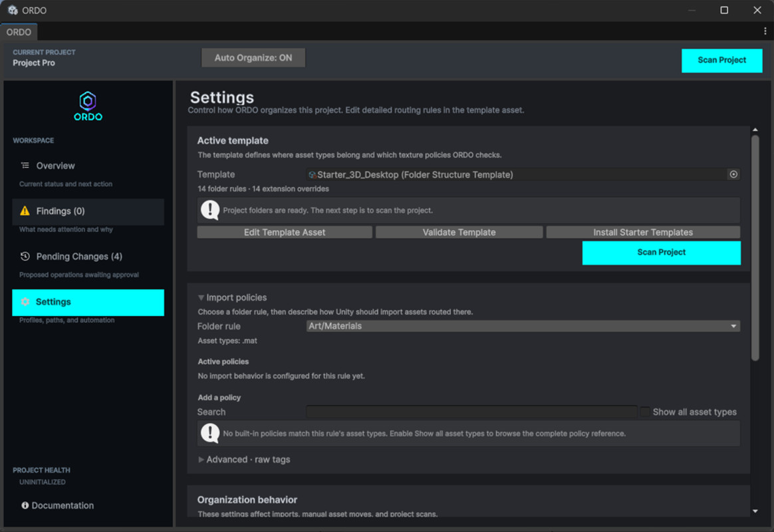The image size is (774, 532).
Task: Click the scrollbar down arrow
Action: point(755,511)
